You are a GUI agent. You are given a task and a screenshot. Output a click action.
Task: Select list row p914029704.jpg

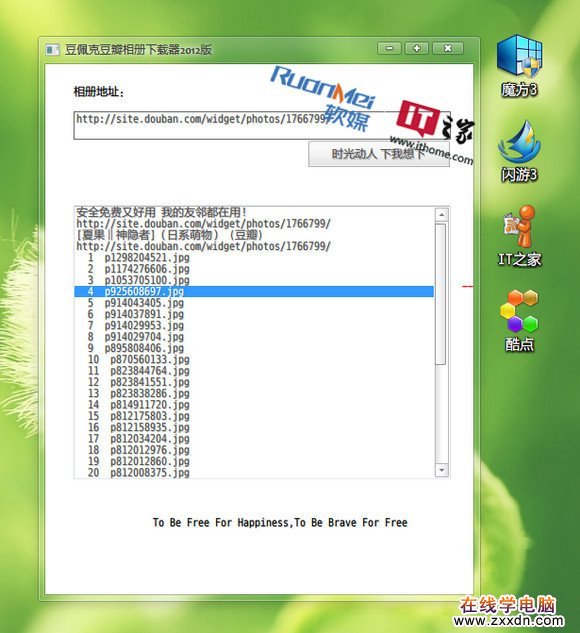click(254, 337)
